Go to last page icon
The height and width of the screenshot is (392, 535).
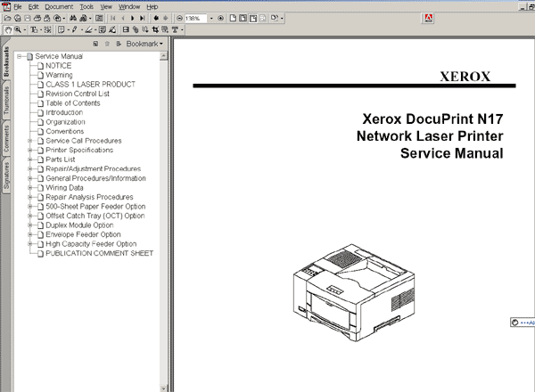[x=143, y=18]
